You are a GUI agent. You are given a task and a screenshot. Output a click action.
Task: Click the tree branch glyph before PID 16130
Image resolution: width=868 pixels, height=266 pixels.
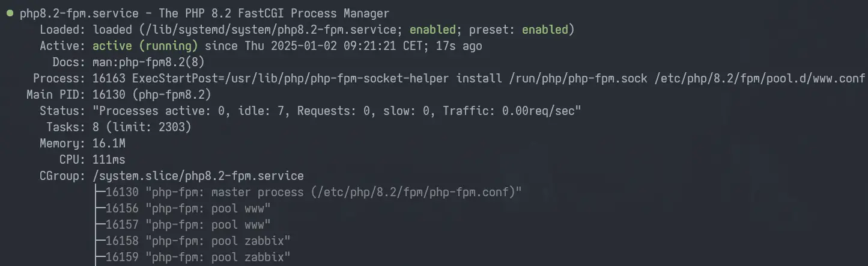[x=99, y=192]
